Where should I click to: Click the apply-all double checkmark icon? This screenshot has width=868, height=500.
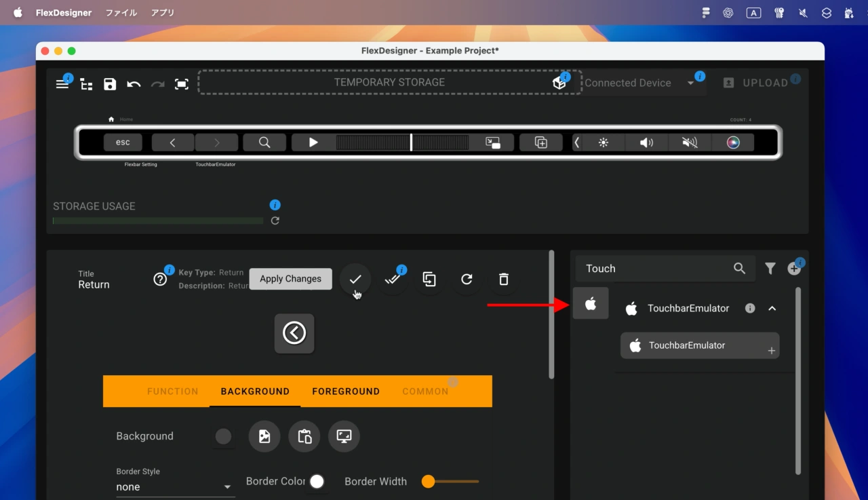point(393,279)
